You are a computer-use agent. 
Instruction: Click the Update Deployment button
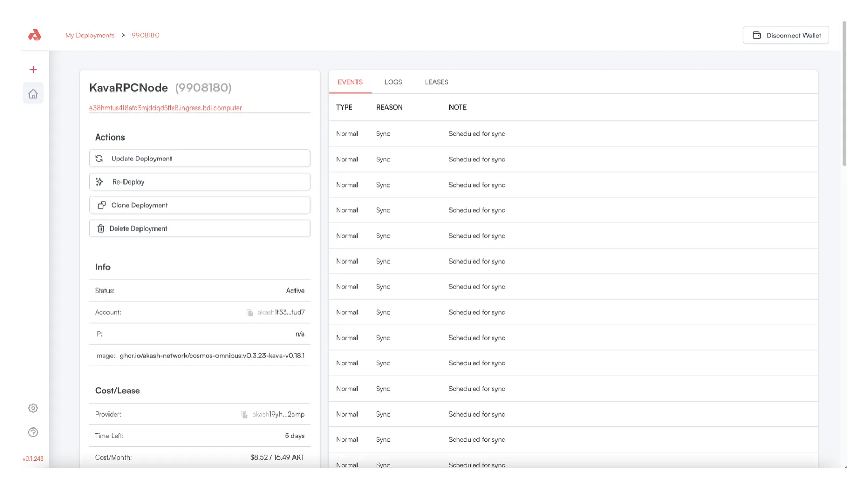pyautogui.click(x=200, y=159)
